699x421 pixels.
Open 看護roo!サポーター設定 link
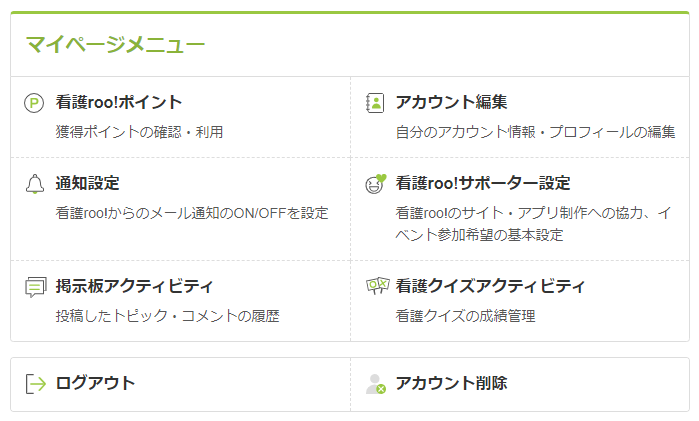point(520,209)
